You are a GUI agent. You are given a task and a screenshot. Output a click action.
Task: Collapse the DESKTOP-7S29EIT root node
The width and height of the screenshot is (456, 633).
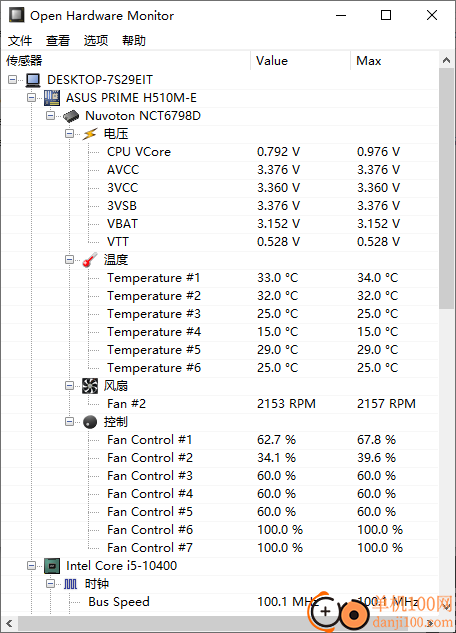tap(13, 80)
